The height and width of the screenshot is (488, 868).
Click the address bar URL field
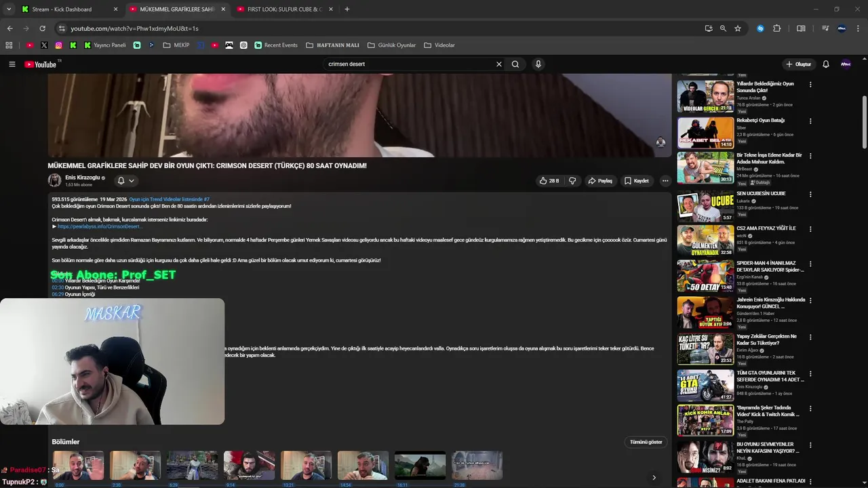(x=380, y=28)
